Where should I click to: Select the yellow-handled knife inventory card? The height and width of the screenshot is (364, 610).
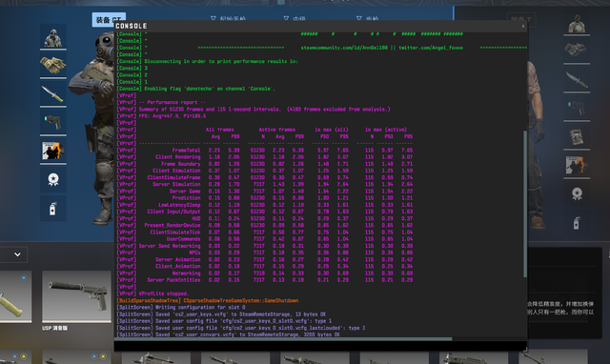point(15,296)
